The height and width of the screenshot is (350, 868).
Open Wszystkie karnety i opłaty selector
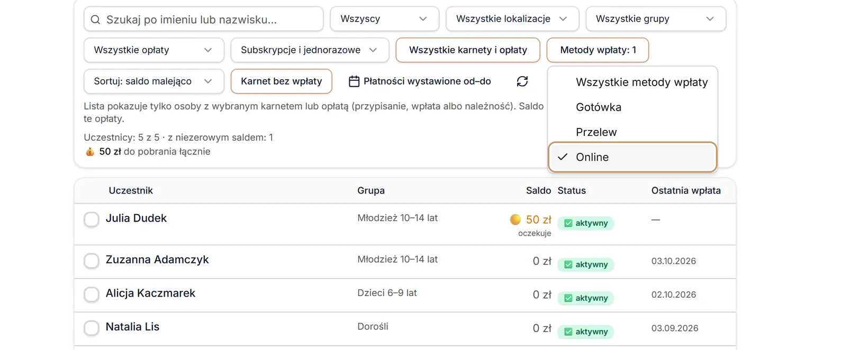click(x=468, y=50)
